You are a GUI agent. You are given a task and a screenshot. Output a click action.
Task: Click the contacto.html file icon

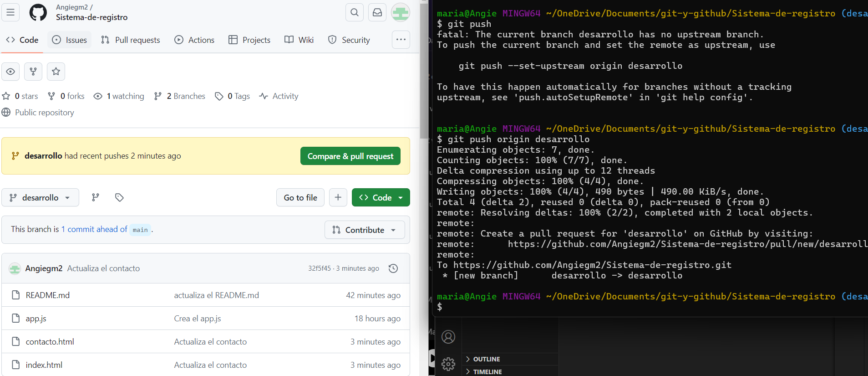pos(16,341)
